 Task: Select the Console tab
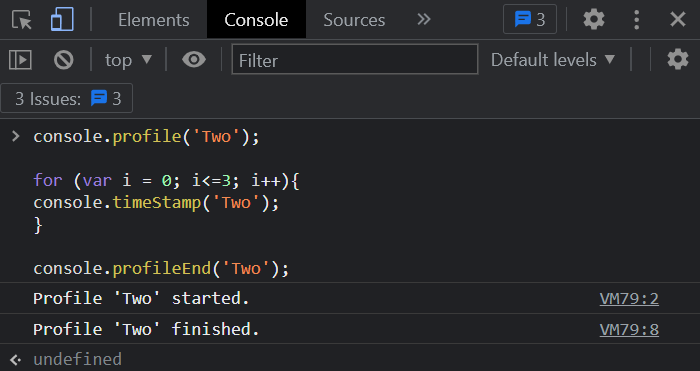coord(256,20)
